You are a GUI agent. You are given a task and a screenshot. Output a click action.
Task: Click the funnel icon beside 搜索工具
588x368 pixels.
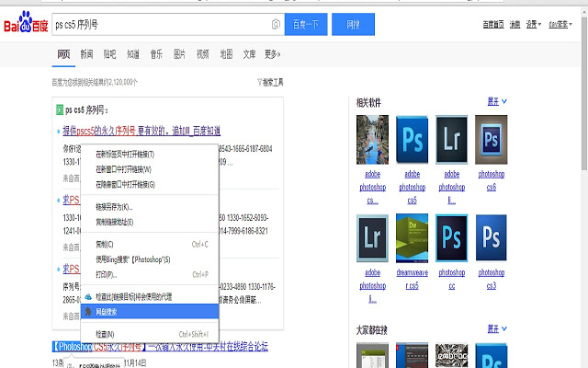click(x=259, y=82)
